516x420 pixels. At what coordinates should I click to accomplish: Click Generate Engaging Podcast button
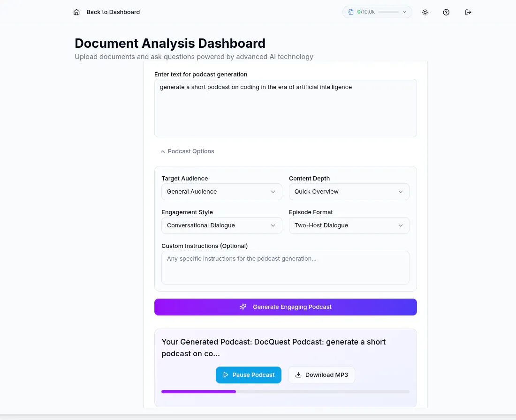pos(285,307)
